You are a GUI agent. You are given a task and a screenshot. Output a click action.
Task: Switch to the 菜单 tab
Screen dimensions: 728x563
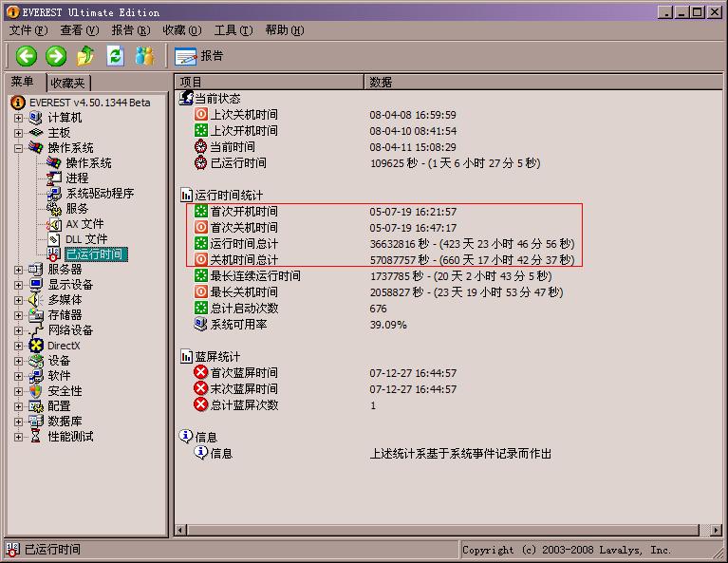click(23, 82)
